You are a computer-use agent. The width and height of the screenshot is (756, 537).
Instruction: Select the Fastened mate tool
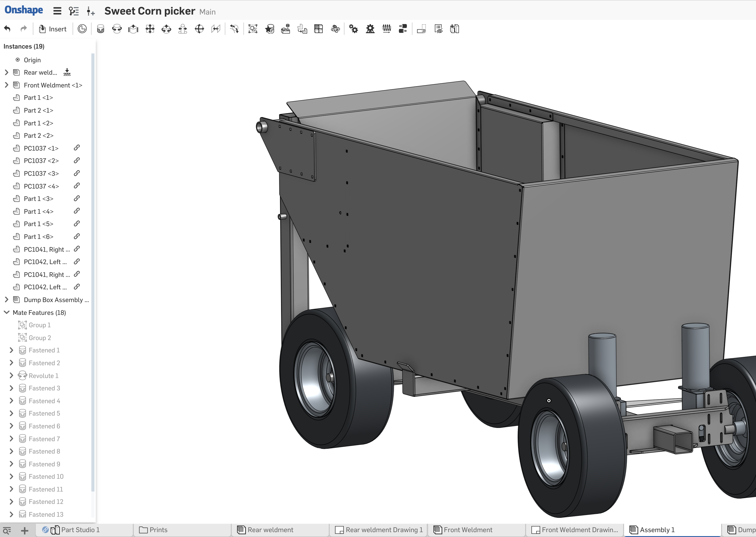[x=100, y=29]
